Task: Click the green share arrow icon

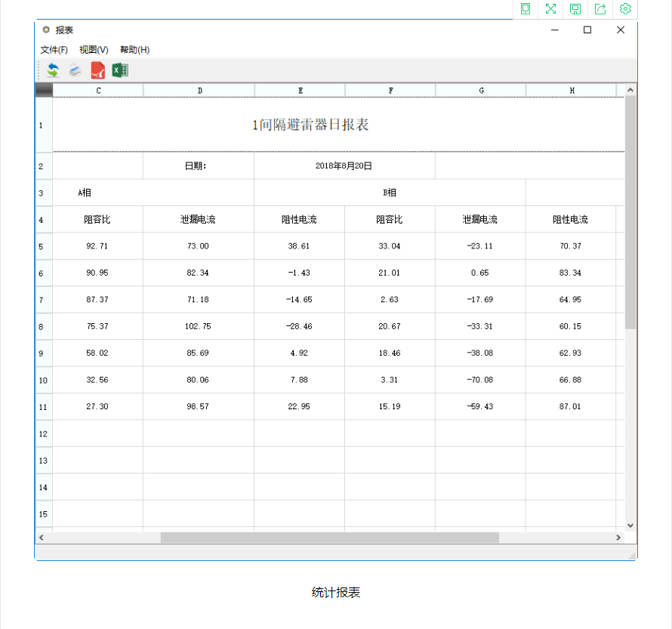Action: tap(600, 8)
